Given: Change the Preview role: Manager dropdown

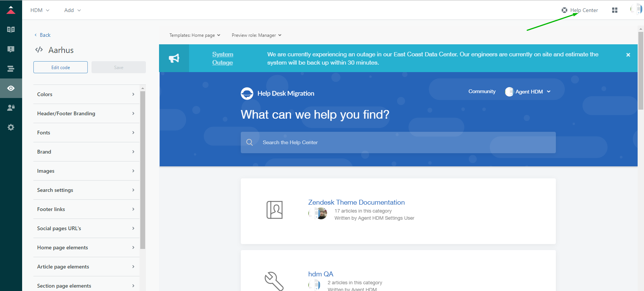Looking at the screenshot, I should click(x=257, y=35).
